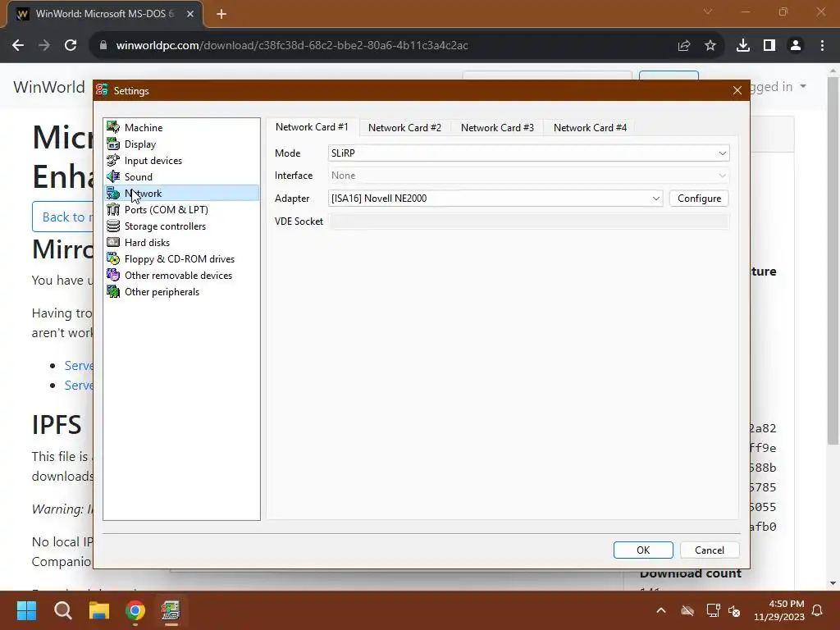
Task: Switch to Network Card #1 tab
Action: point(312,127)
